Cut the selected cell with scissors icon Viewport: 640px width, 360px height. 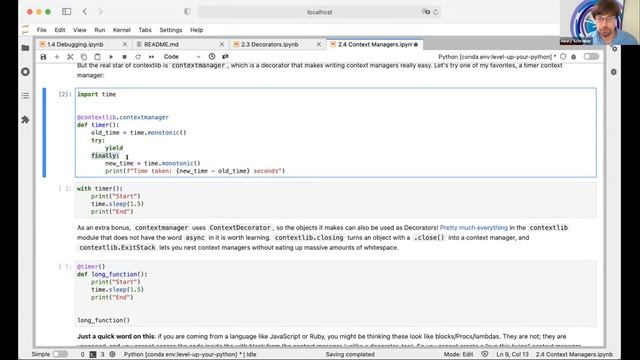pyautogui.click(x=70, y=57)
